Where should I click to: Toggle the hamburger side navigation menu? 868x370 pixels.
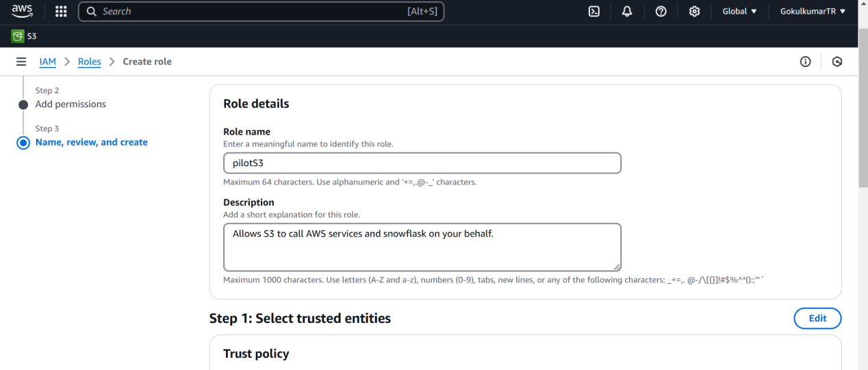pos(21,62)
